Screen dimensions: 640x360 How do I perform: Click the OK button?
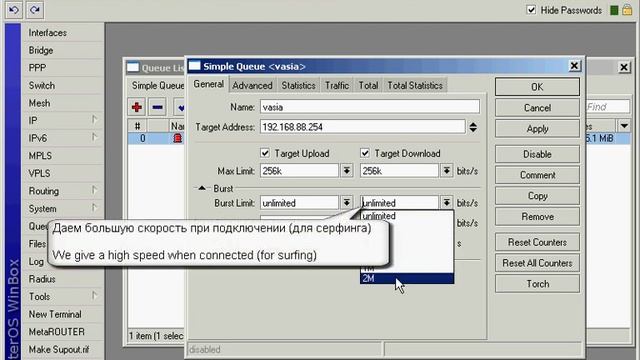tap(537, 87)
